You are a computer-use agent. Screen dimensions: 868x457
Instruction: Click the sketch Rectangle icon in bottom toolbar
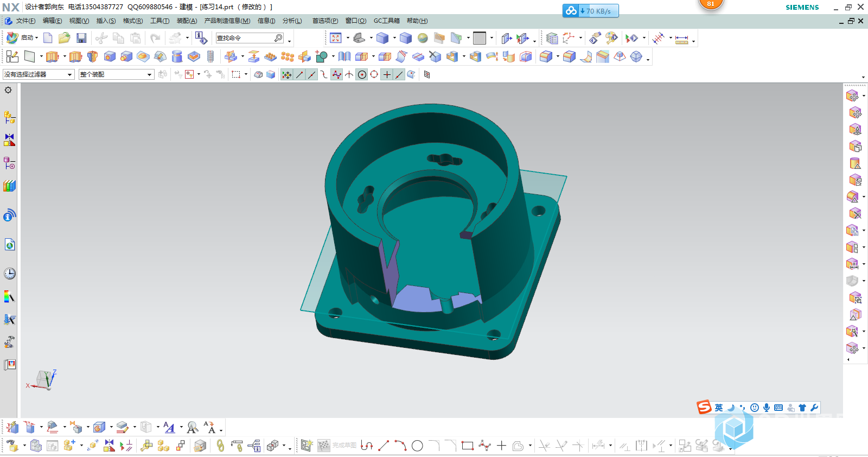click(468, 446)
